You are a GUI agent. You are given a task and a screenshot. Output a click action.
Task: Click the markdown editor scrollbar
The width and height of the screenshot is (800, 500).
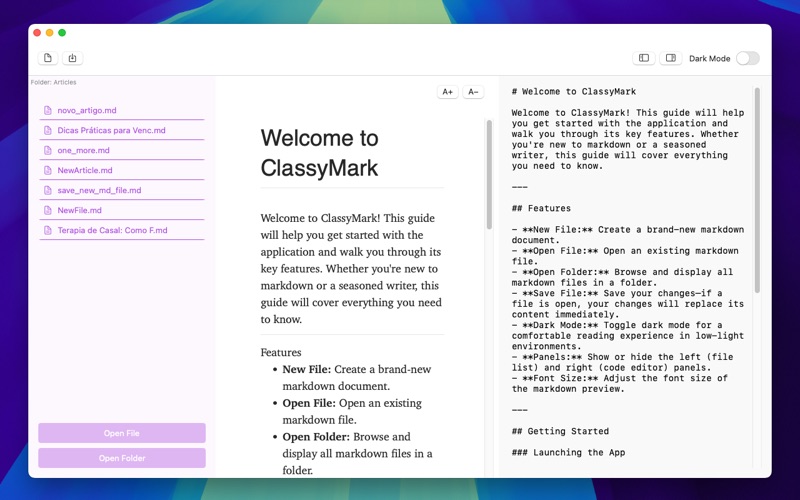[x=757, y=190]
